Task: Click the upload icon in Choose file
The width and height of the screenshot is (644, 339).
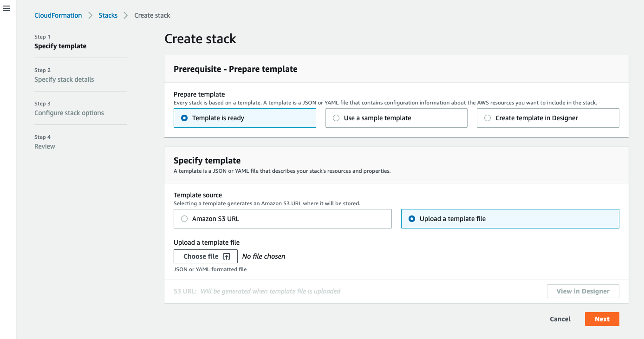Action: pos(227,256)
